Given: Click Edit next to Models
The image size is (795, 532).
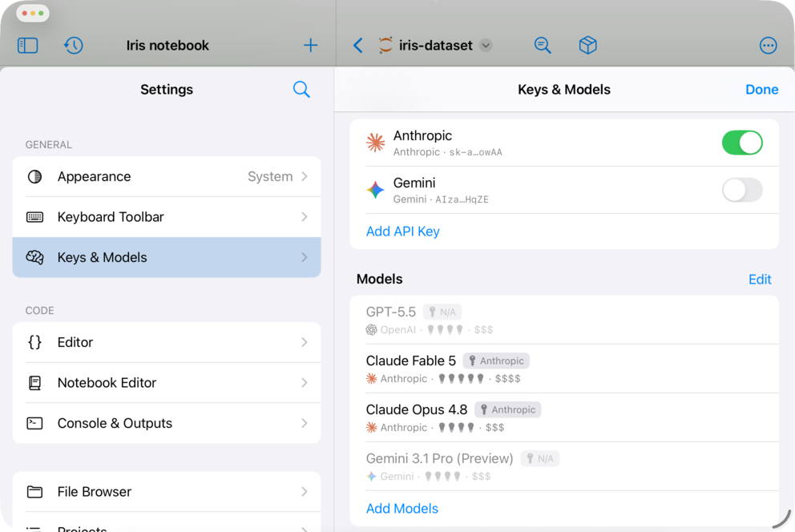Looking at the screenshot, I should click(760, 279).
